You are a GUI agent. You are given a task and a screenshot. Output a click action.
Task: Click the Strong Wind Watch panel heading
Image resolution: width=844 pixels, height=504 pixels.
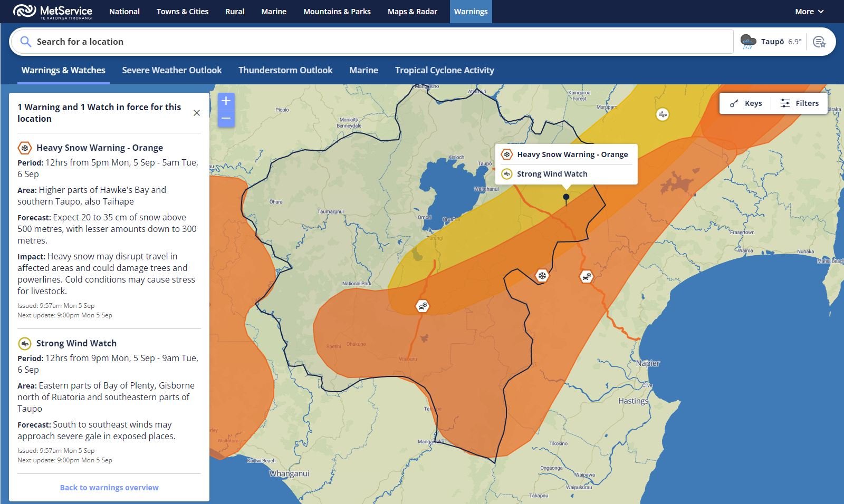(76, 344)
